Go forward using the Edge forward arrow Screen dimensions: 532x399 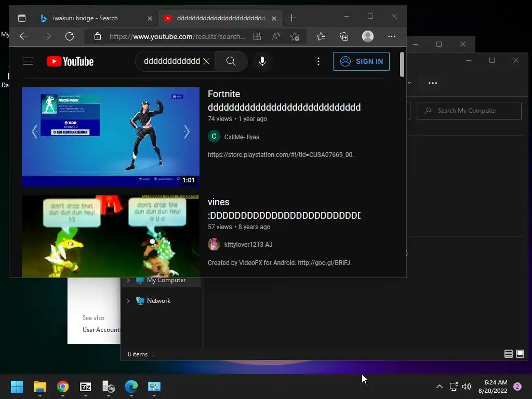coord(47,36)
